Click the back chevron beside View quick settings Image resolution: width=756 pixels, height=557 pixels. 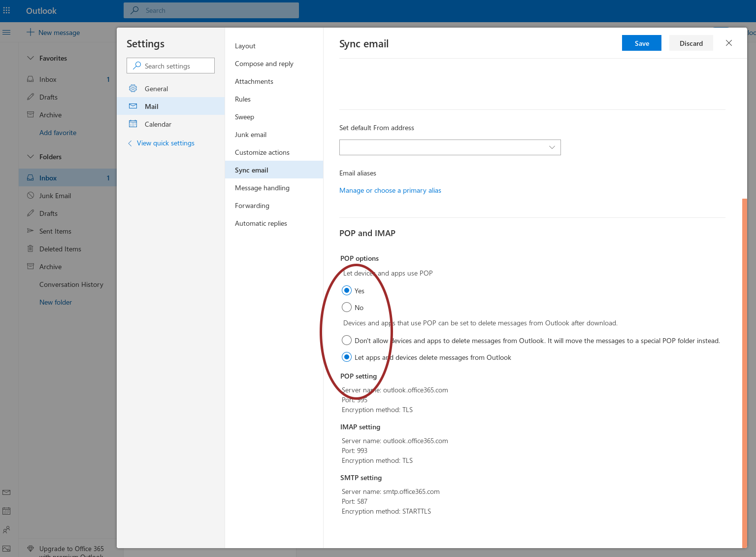pos(130,143)
